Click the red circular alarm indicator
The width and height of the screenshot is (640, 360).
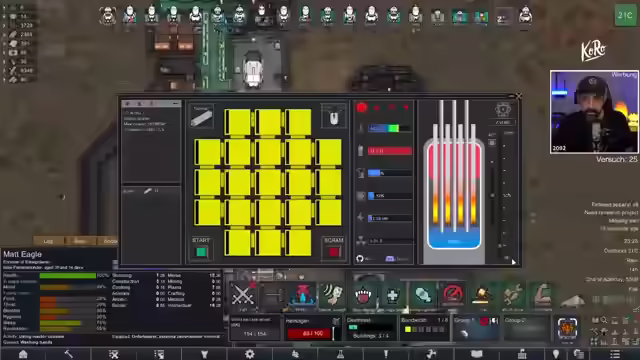point(362,107)
